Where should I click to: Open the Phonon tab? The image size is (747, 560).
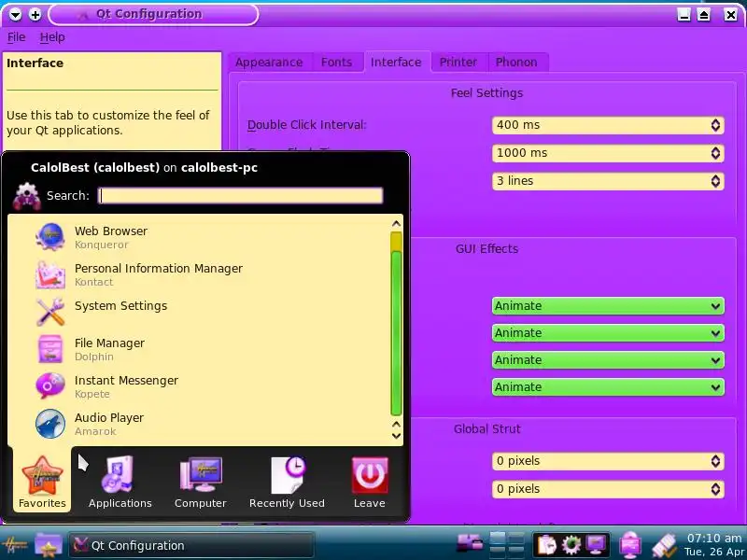(516, 63)
